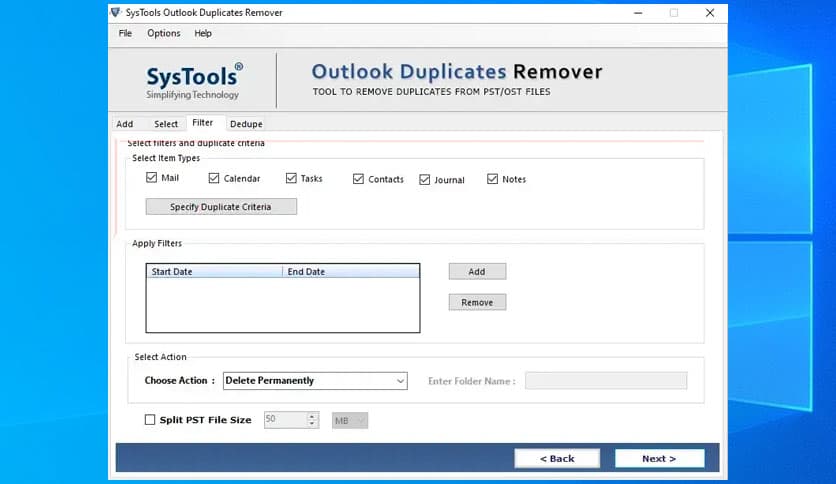Open the MB size unit dropdown
The width and height of the screenshot is (836, 484).
point(350,421)
